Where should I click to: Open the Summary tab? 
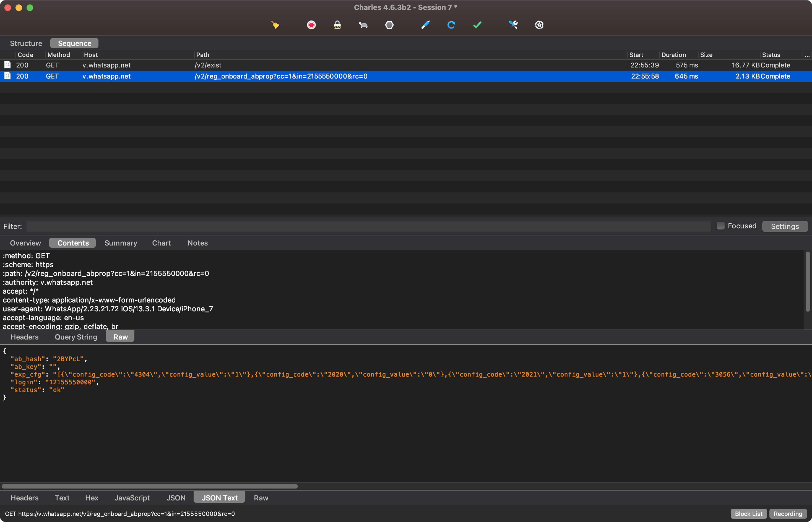coord(121,243)
